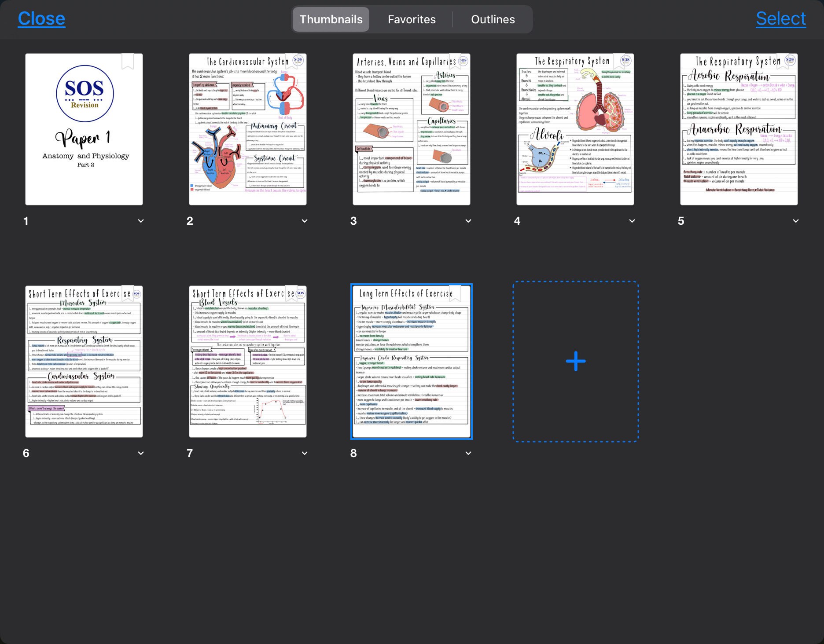Switch to the Favorites tab
The width and height of the screenshot is (824, 644).
[412, 19]
